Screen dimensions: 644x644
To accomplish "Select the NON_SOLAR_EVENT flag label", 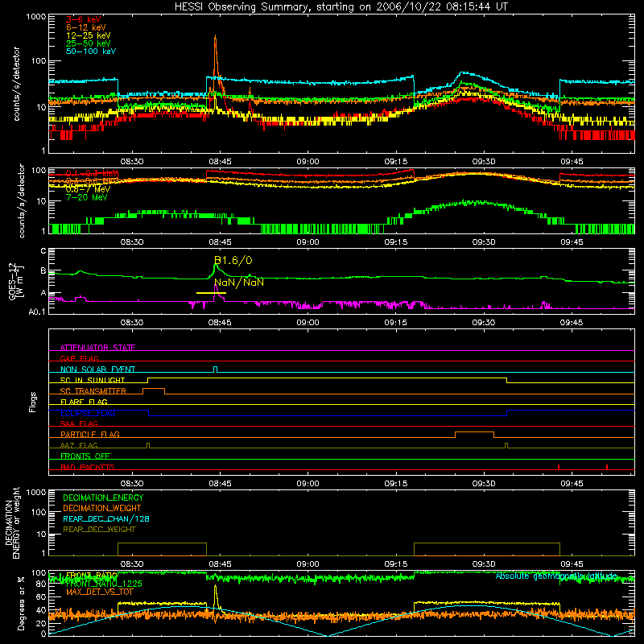I will pos(97,369).
